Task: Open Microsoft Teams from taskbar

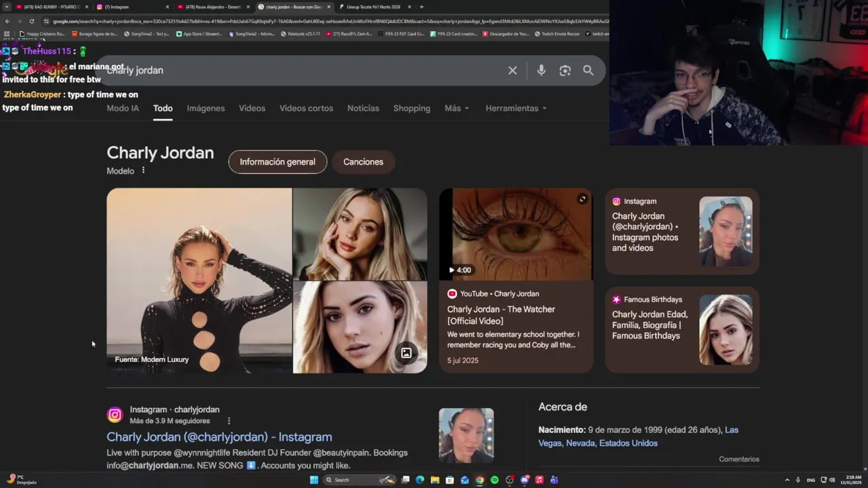Action: [x=554, y=480]
